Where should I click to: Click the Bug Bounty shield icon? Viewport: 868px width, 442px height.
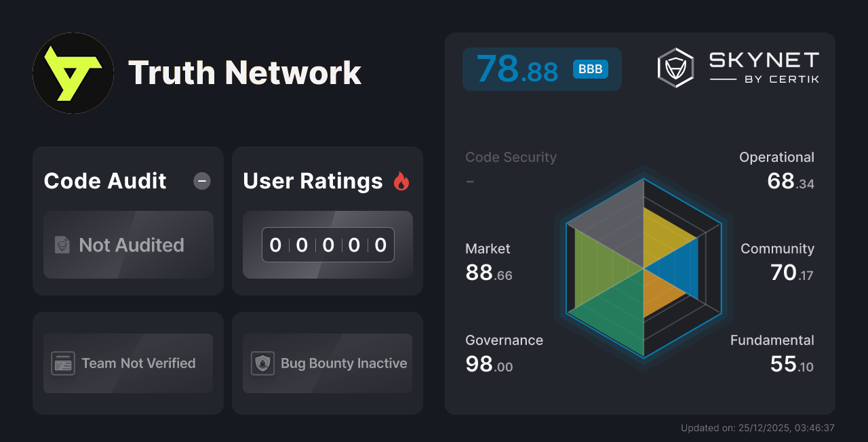click(263, 363)
